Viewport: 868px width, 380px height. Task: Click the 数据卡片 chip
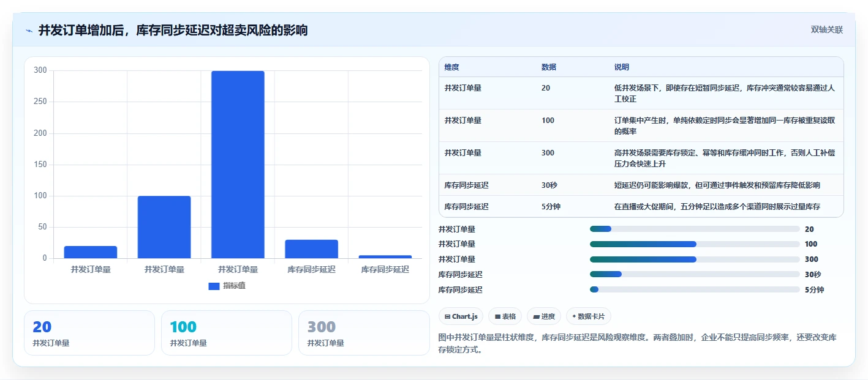pyautogui.click(x=589, y=316)
